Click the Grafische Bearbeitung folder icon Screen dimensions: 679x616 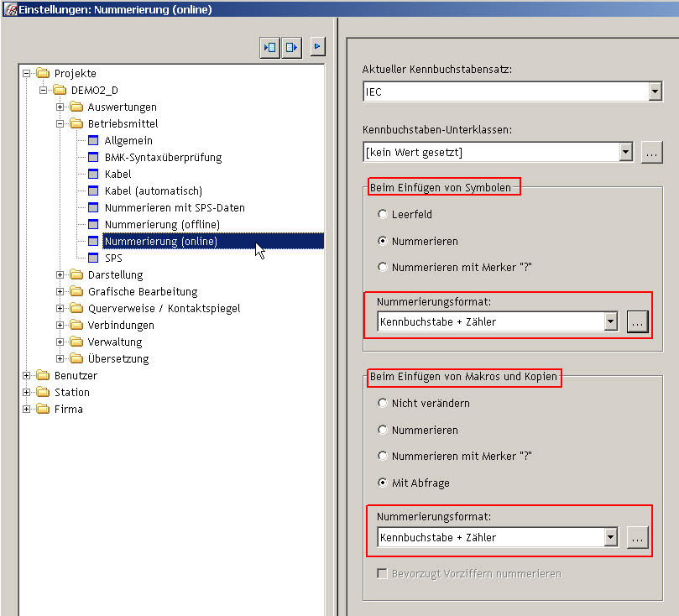click(x=76, y=291)
